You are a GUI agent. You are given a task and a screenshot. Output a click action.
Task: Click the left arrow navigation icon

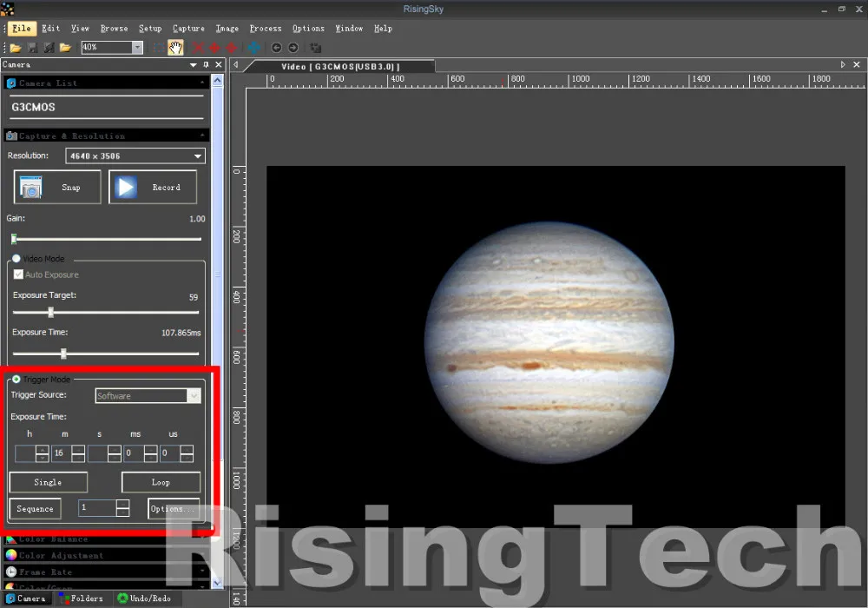[x=277, y=48]
